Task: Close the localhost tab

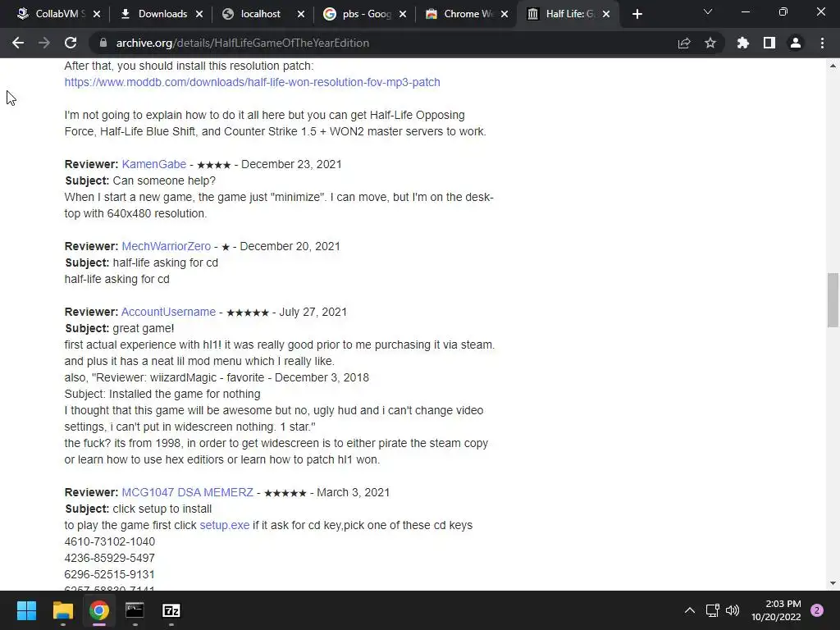Action: coord(301,14)
